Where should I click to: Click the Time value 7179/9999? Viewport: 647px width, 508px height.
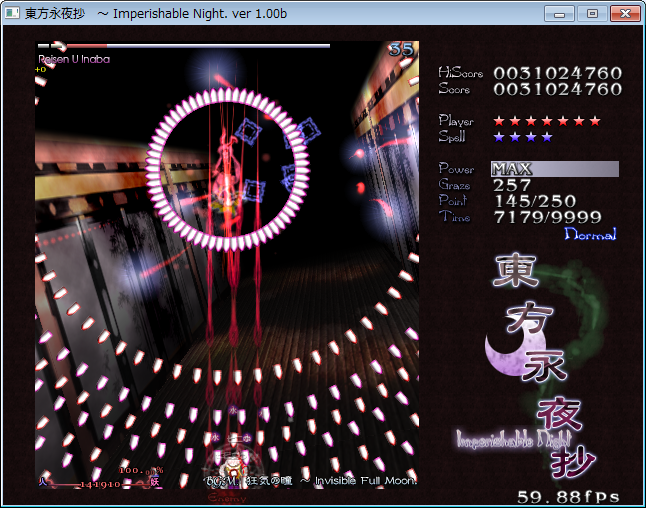tap(547, 217)
